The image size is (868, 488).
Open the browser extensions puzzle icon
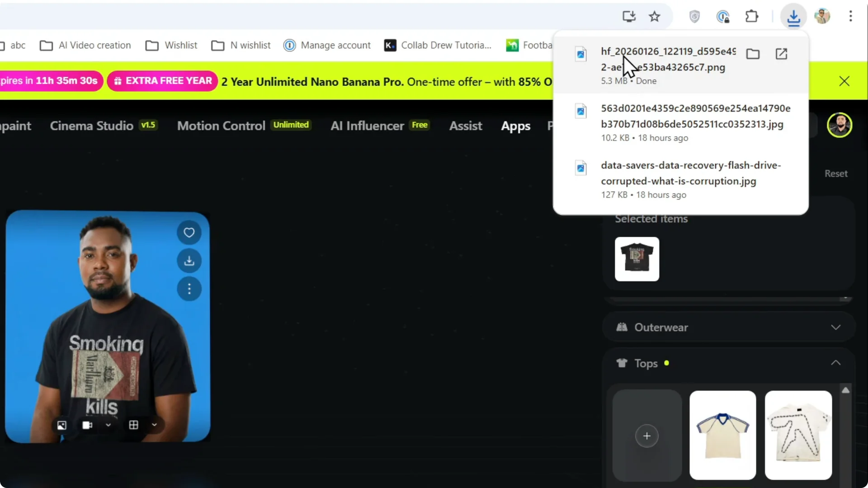point(752,16)
